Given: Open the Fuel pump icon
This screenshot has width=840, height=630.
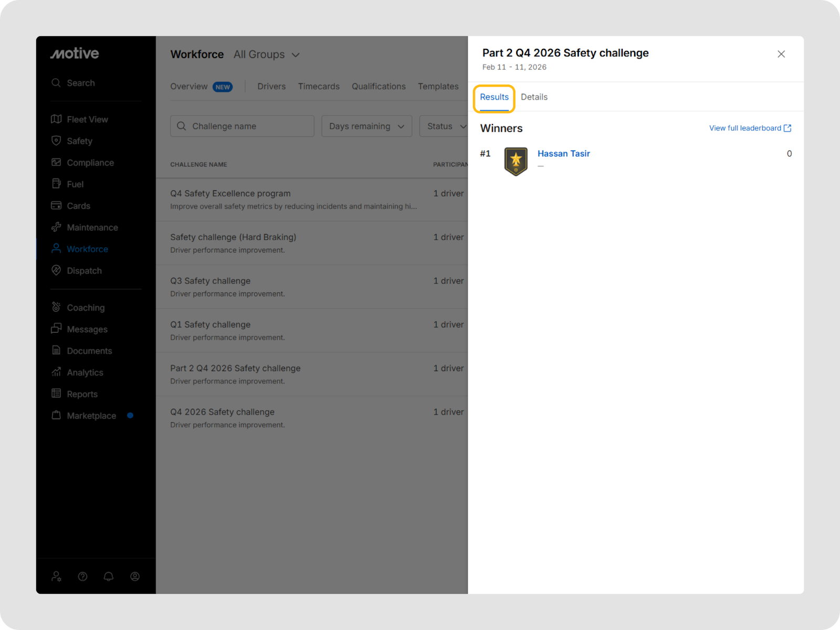Looking at the screenshot, I should 56,184.
